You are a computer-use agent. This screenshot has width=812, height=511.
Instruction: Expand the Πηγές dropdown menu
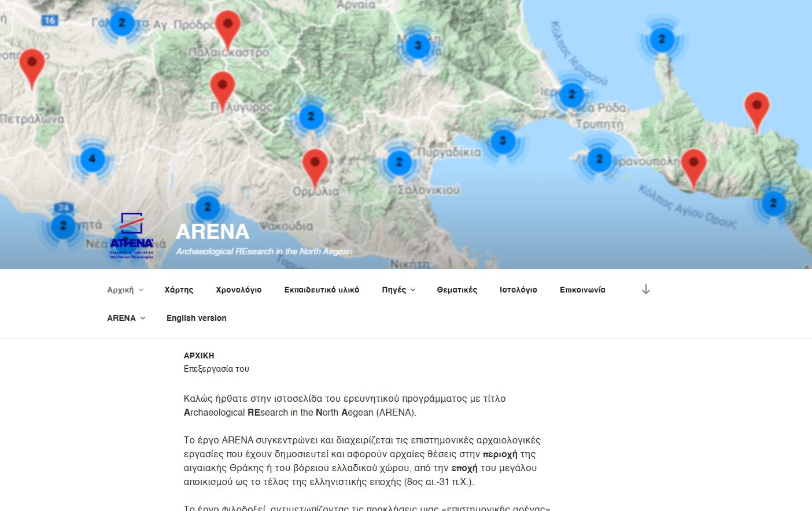coord(398,290)
